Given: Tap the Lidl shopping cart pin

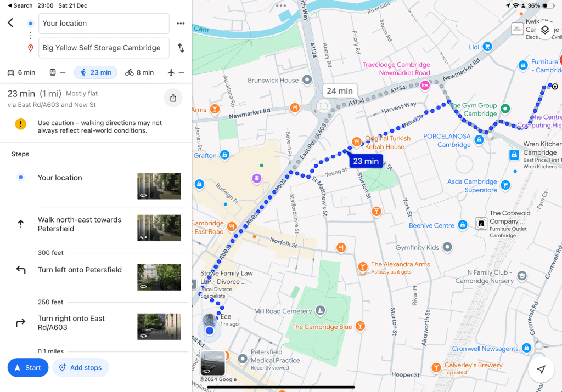Looking at the screenshot, I should tap(487, 47).
